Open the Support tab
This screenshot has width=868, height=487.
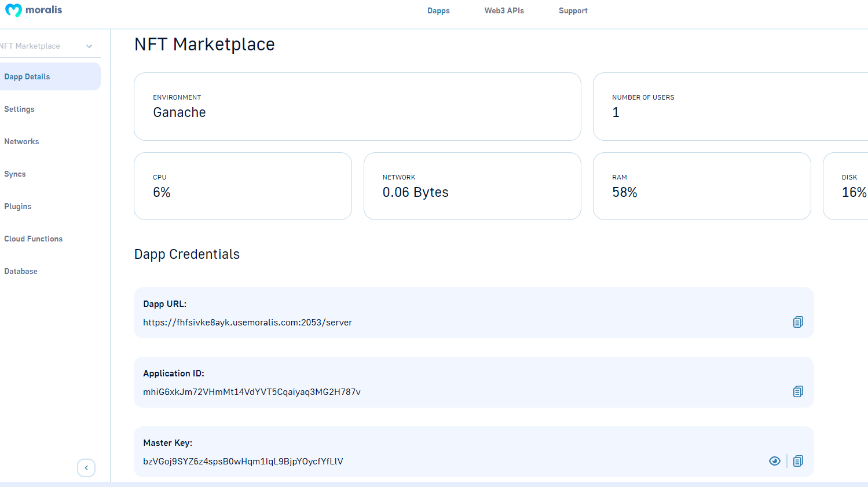click(x=573, y=10)
